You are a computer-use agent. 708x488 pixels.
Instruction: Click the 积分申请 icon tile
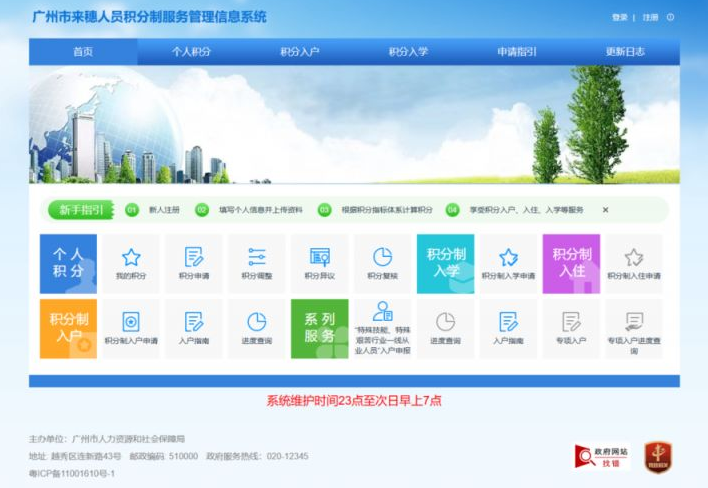(x=194, y=258)
